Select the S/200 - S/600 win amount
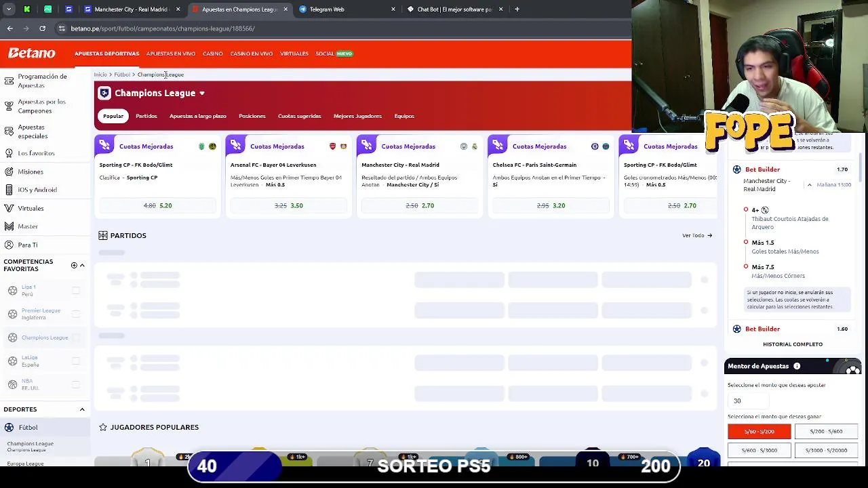The width and height of the screenshot is (868, 488). [826, 432]
